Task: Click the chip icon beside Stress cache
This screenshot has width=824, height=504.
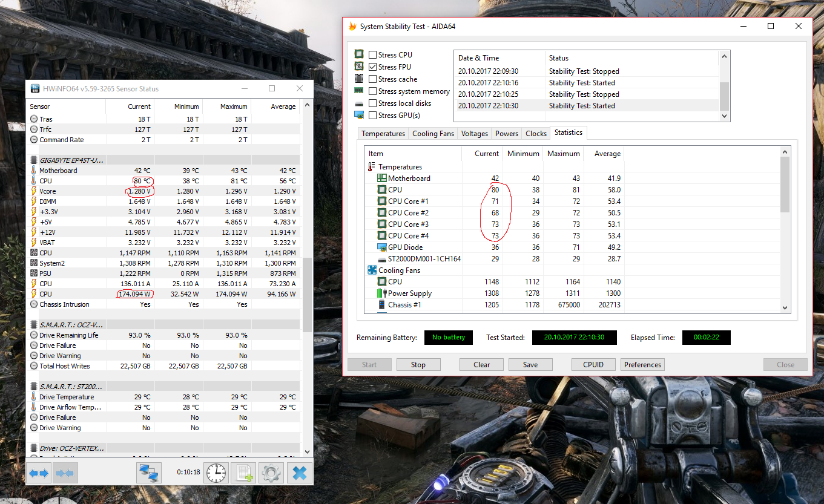Action: click(359, 79)
